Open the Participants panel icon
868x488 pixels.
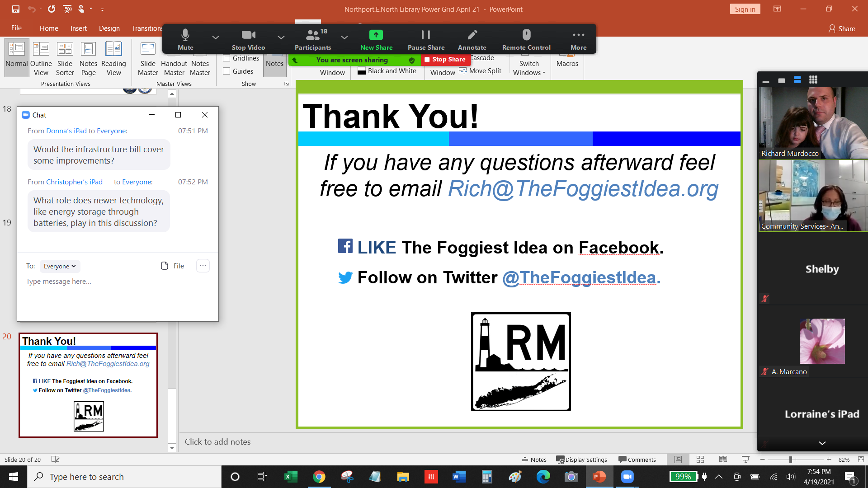[313, 35]
